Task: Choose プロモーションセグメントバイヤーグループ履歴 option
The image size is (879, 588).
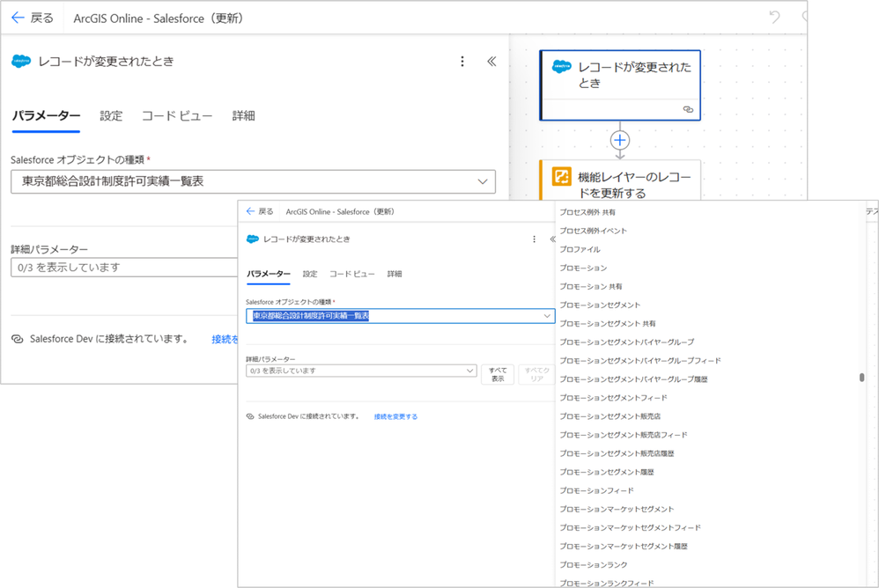Action: coord(633,379)
